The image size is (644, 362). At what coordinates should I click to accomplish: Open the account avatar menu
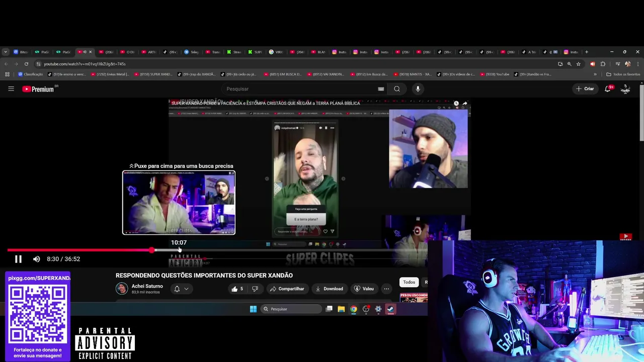tap(625, 89)
